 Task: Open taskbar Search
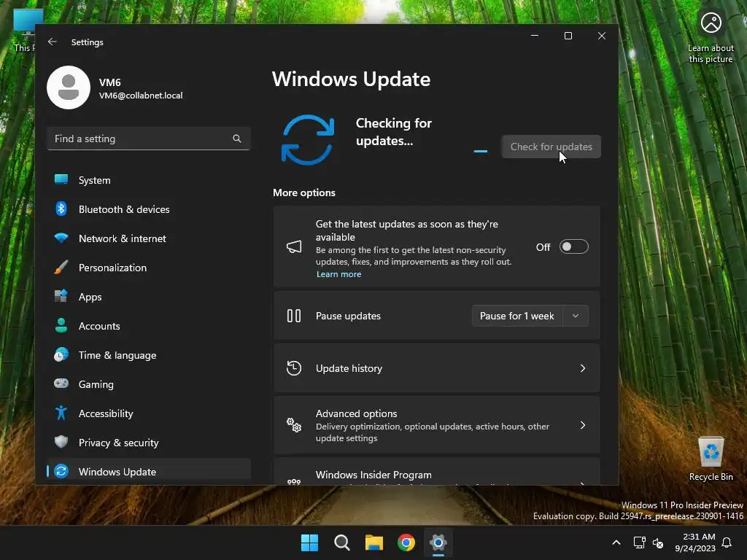pyautogui.click(x=342, y=542)
